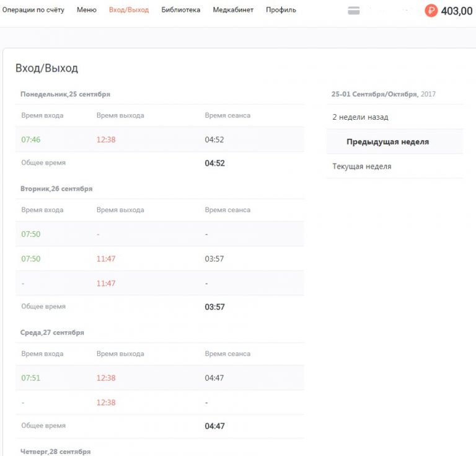Click the 403,00 balance amount

(457, 11)
